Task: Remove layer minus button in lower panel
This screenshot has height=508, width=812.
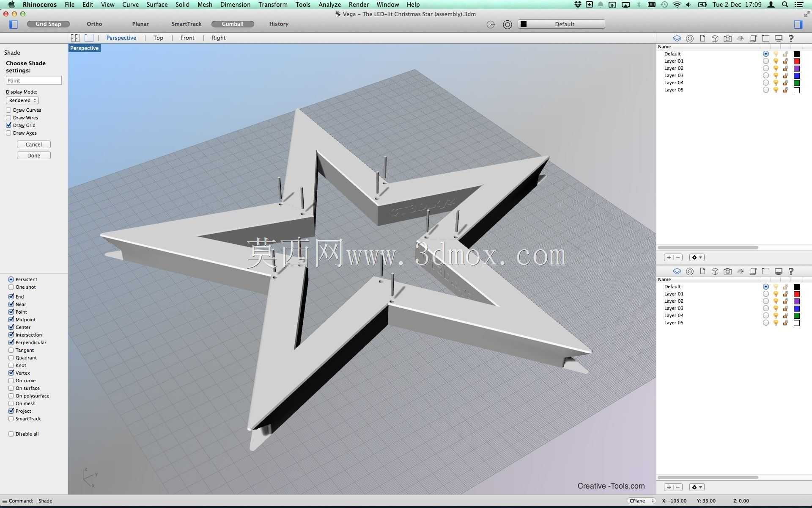Action: tap(678, 487)
